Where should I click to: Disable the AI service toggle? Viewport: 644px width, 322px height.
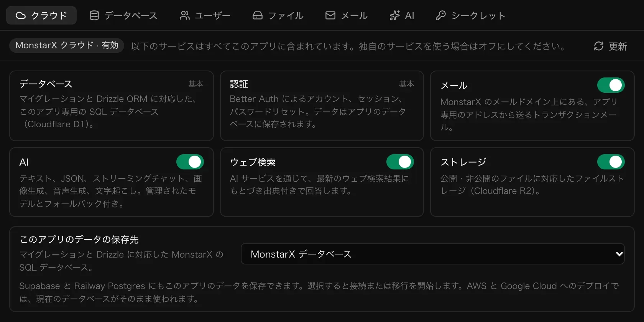[190, 162]
